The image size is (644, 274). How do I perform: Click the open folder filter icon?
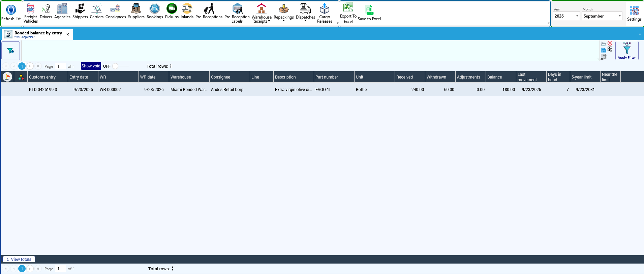tap(604, 44)
